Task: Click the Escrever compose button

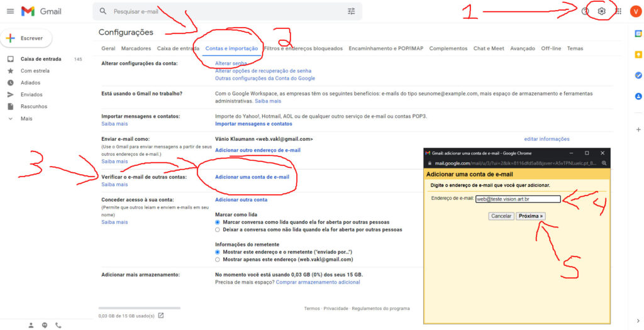Action: pyautogui.click(x=26, y=38)
